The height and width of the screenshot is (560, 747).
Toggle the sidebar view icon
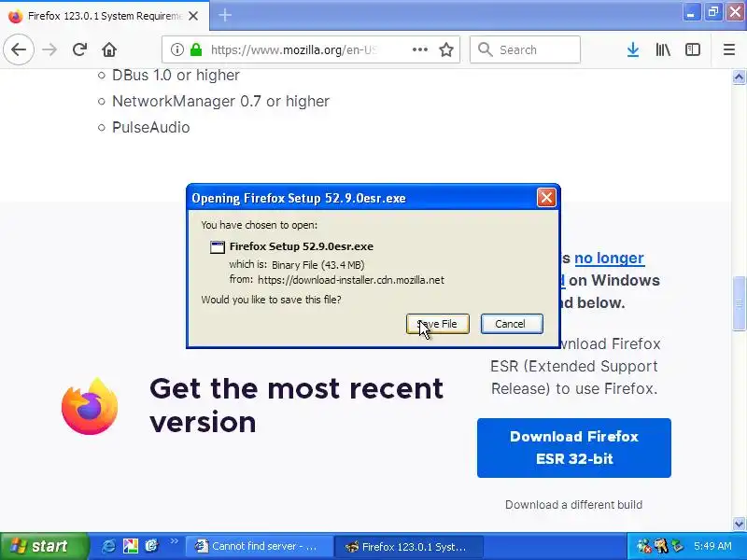[692, 49]
